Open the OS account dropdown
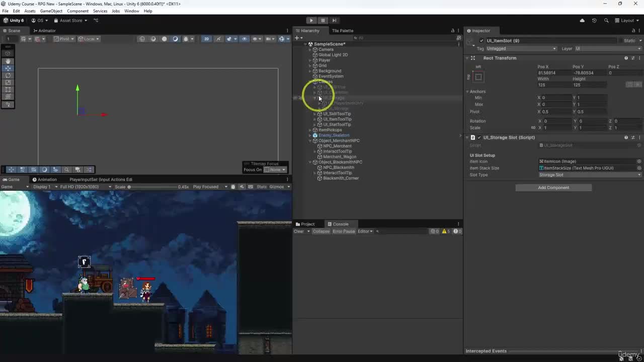The height and width of the screenshot is (362, 644). tap(40, 21)
